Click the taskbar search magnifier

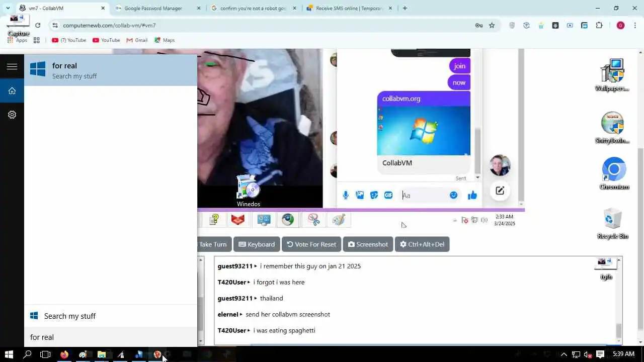coord(28,354)
